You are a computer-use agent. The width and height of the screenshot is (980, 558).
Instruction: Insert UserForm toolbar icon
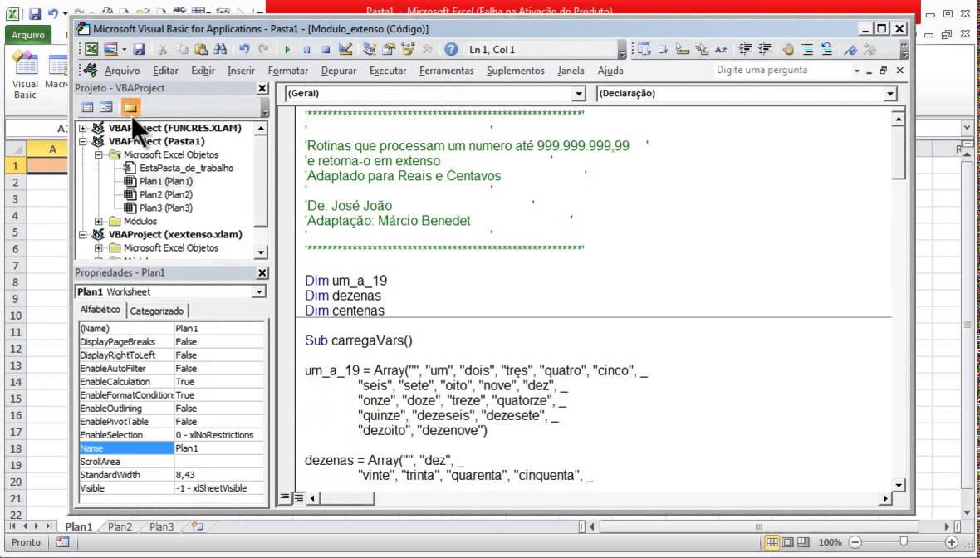point(111,49)
